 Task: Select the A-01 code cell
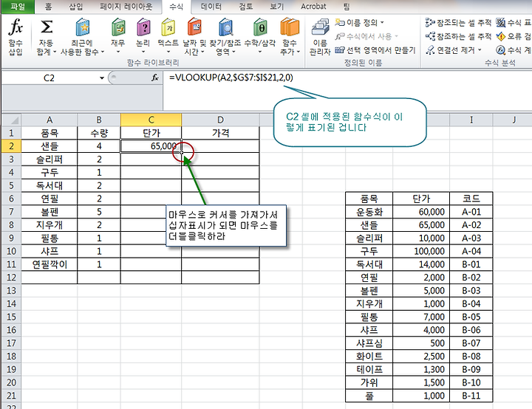471,212
